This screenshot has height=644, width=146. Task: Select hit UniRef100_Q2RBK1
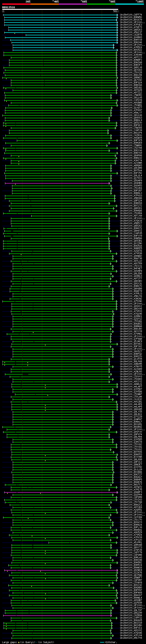131,316
